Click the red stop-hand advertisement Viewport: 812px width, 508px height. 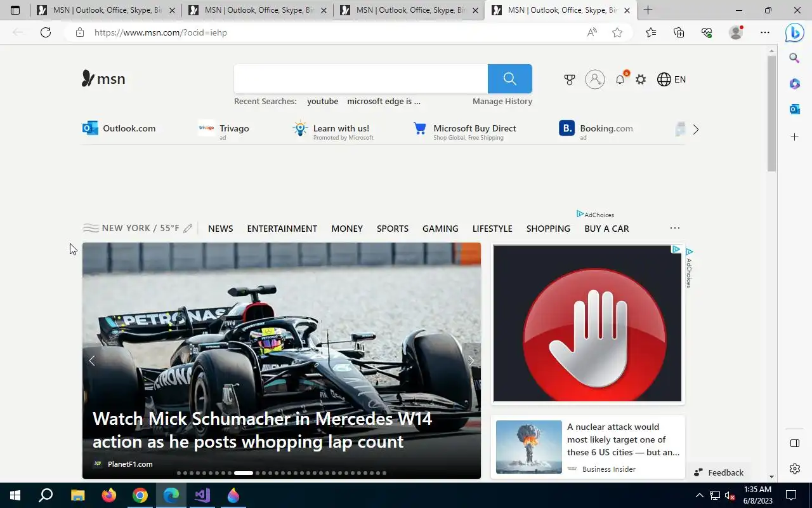[587, 323]
